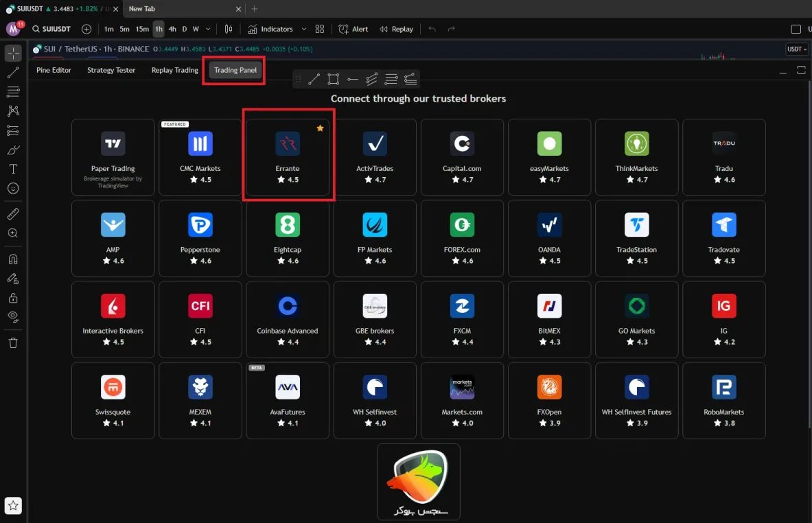812x523 pixels.
Task: Select the Capital.com broker
Action: (x=462, y=157)
